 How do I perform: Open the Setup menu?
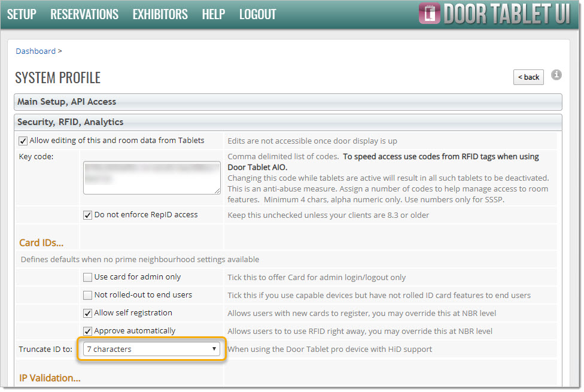(x=22, y=14)
